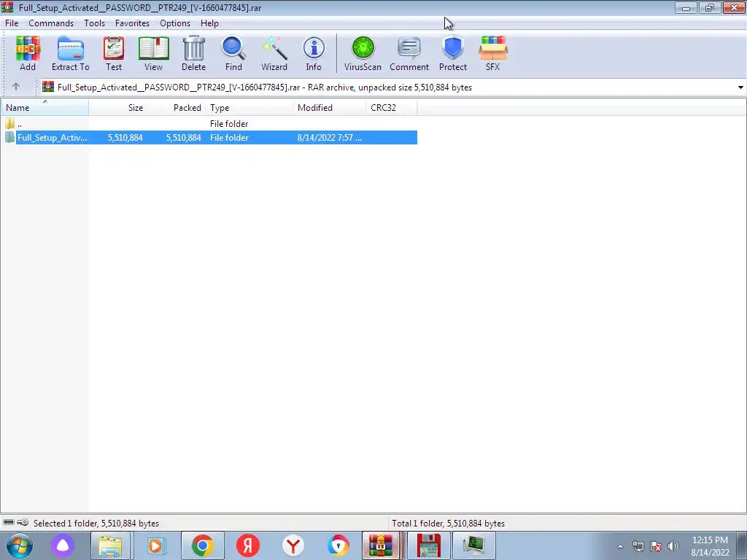Click the taskbar clock 12:15 PM

[x=710, y=540]
